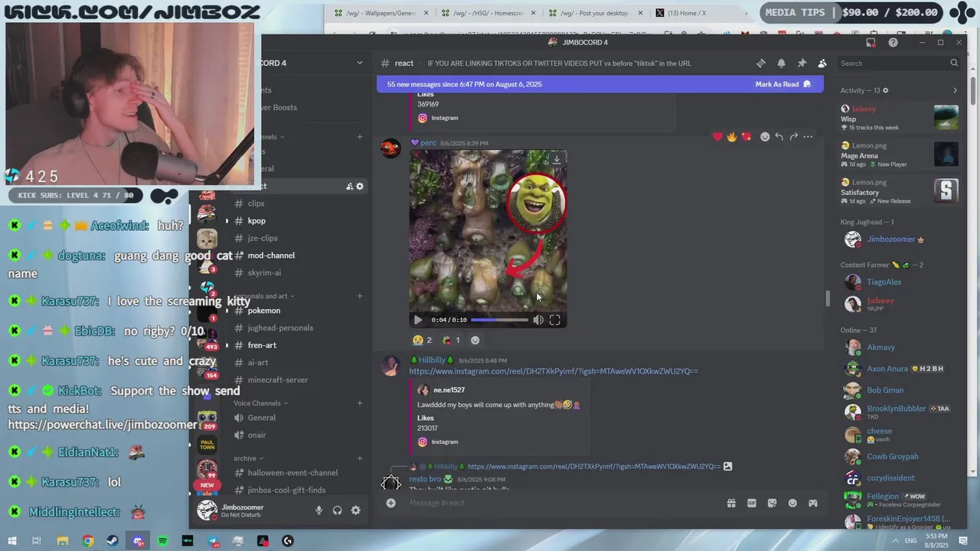This screenshot has height=551, width=980.
Task: Click in the Message #react input
Action: (563, 503)
